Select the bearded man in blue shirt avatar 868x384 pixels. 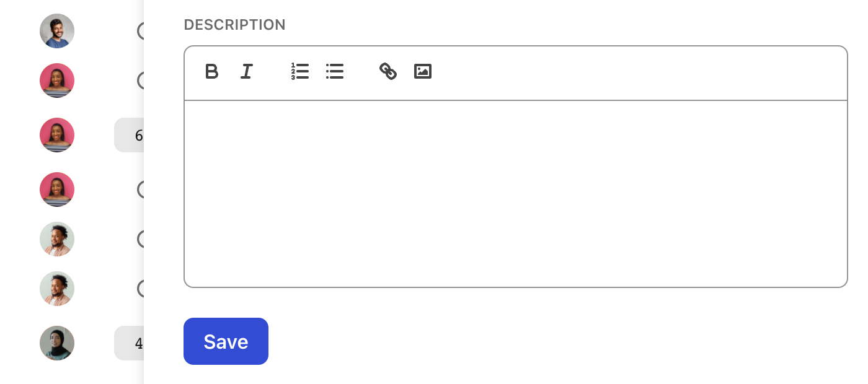point(57,31)
